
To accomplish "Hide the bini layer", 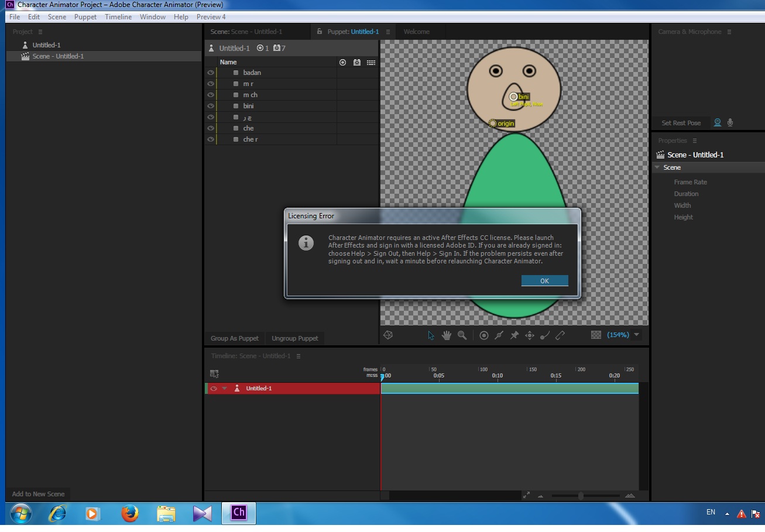I will pyautogui.click(x=210, y=106).
